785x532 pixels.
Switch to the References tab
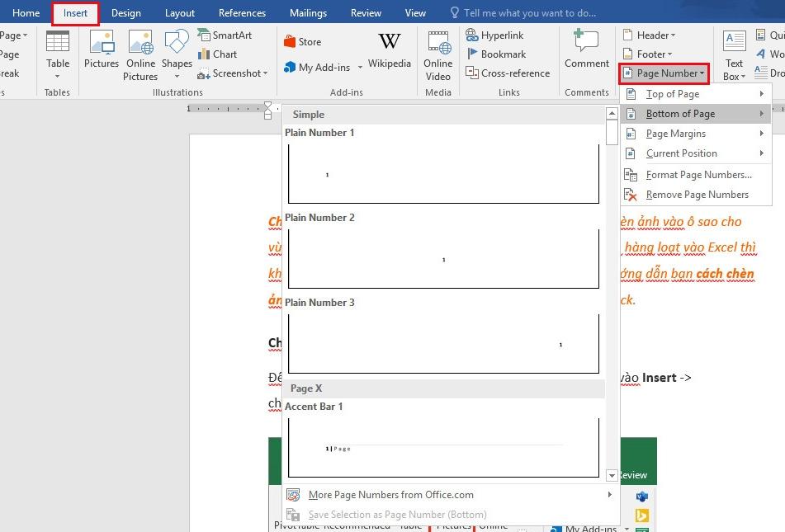[x=242, y=13]
